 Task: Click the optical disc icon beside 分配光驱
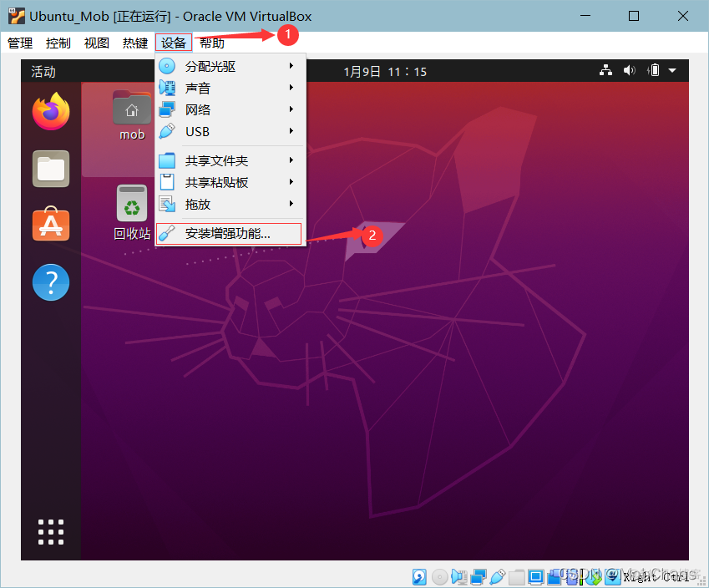[x=167, y=66]
